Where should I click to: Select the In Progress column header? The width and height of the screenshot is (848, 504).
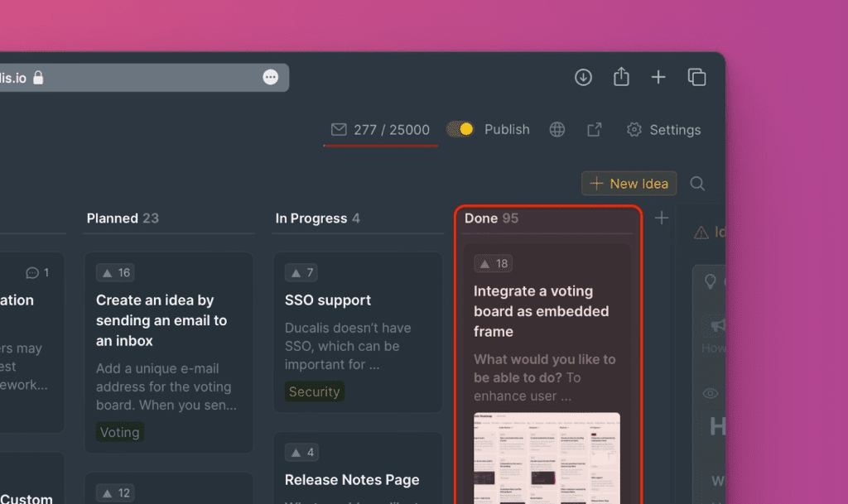[317, 218]
